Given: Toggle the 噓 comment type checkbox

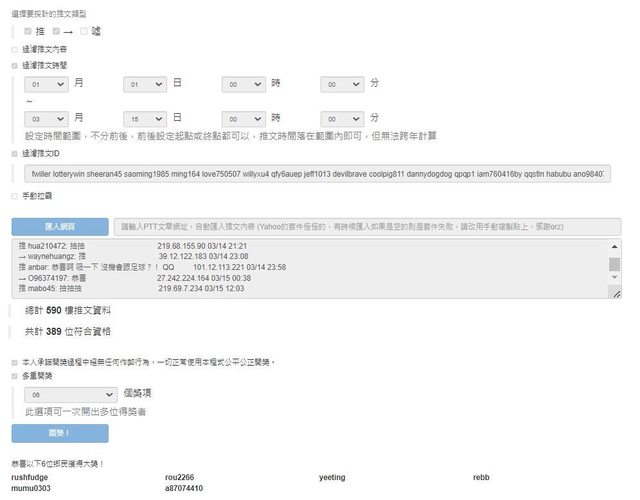Looking at the screenshot, I should [x=84, y=31].
